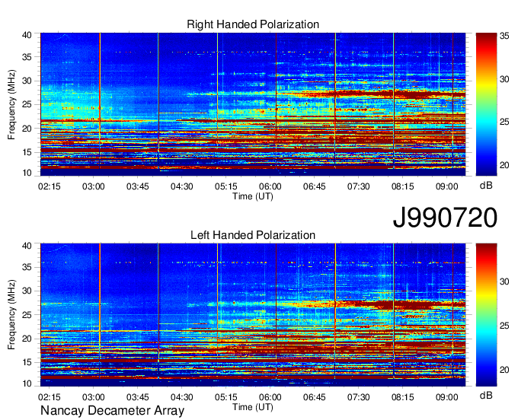Click 08:15 time tick under Left Handed plot

tap(403, 397)
